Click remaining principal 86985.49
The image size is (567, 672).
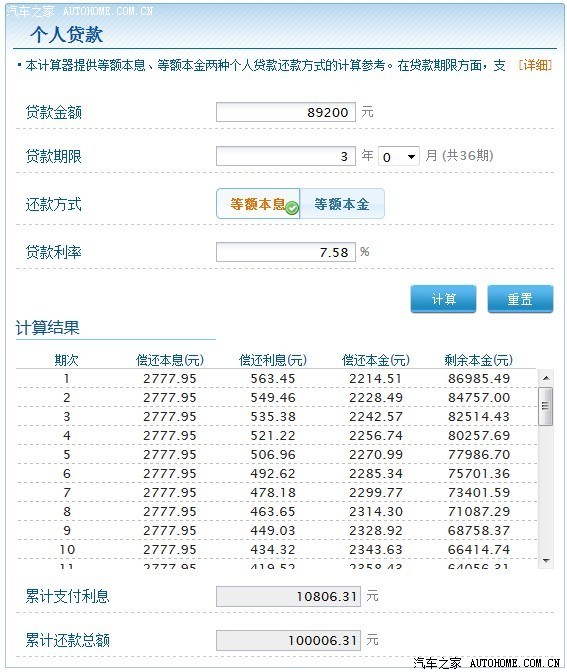click(479, 379)
